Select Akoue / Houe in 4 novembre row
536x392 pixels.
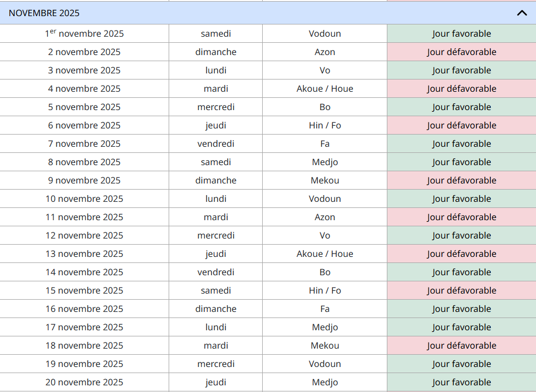tap(324, 88)
